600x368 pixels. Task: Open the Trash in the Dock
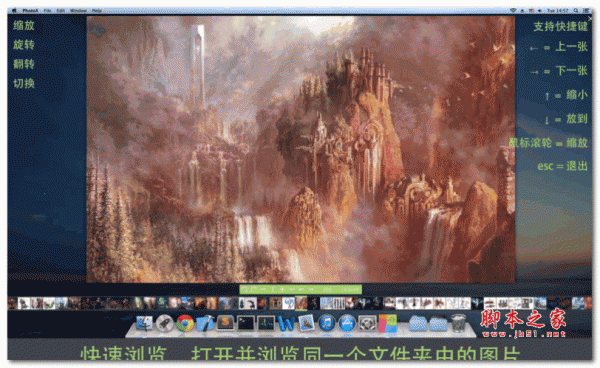pos(458,324)
